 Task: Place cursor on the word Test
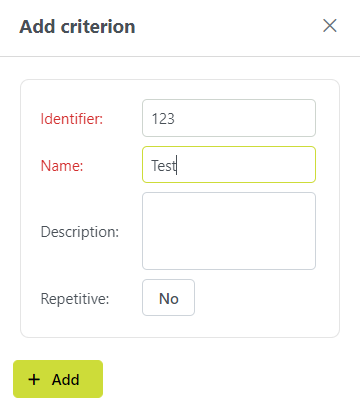[163, 166]
